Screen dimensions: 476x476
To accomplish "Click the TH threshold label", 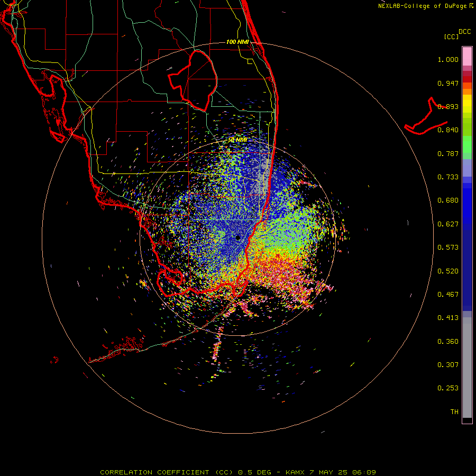I will [x=454, y=412].
